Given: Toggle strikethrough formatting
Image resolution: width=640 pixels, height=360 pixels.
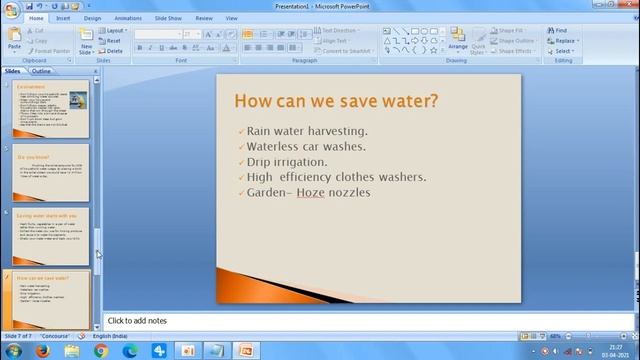Looking at the screenshot, I should tap(173, 48).
